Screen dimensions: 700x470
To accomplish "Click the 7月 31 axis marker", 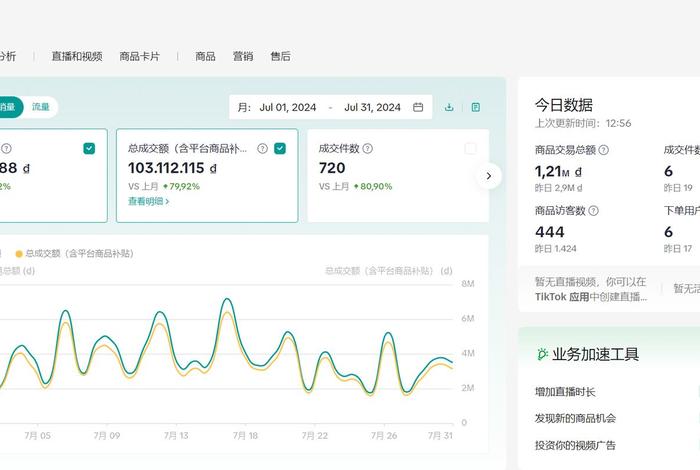I will click(440, 435).
